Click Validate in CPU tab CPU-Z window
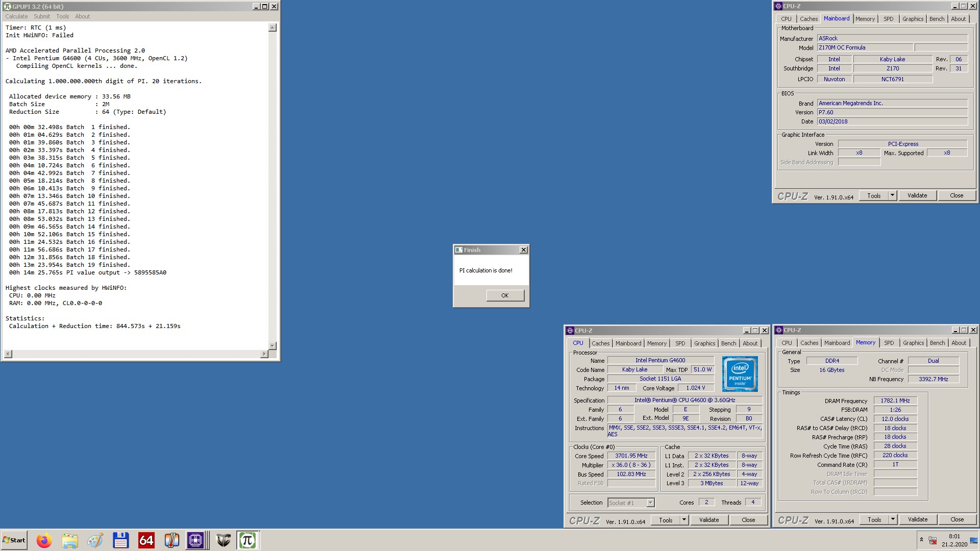This screenshot has width=980, height=551. point(709,520)
